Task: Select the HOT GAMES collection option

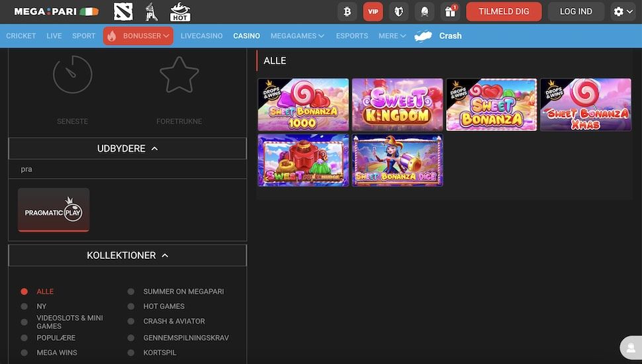Action: coord(163,306)
